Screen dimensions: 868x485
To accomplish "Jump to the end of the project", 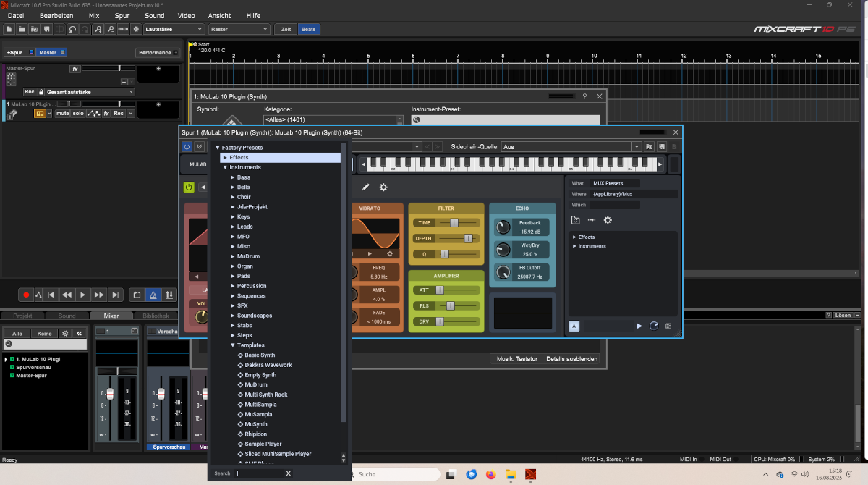I will 116,295.
